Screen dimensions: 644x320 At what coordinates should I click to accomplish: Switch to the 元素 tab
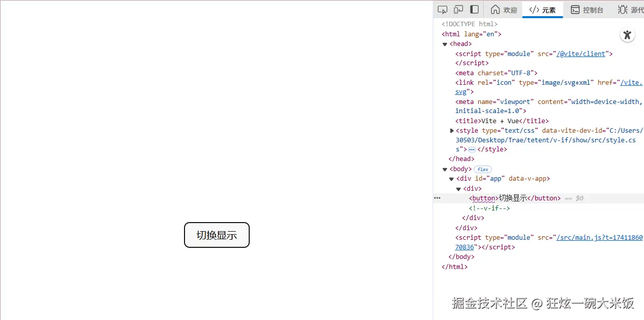(x=542, y=10)
